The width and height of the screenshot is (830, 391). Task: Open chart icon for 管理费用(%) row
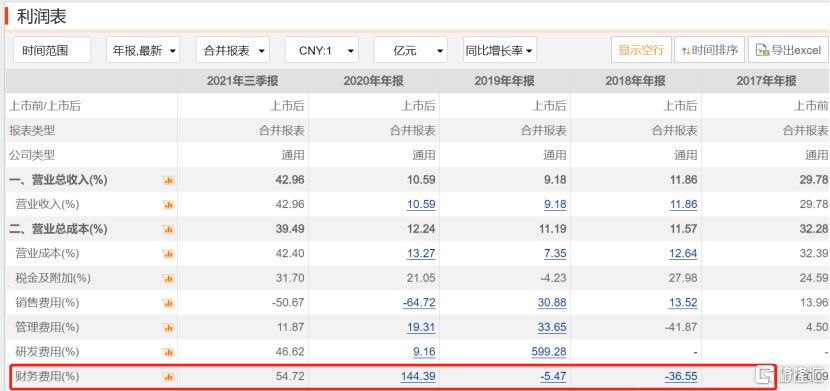click(x=168, y=328)
